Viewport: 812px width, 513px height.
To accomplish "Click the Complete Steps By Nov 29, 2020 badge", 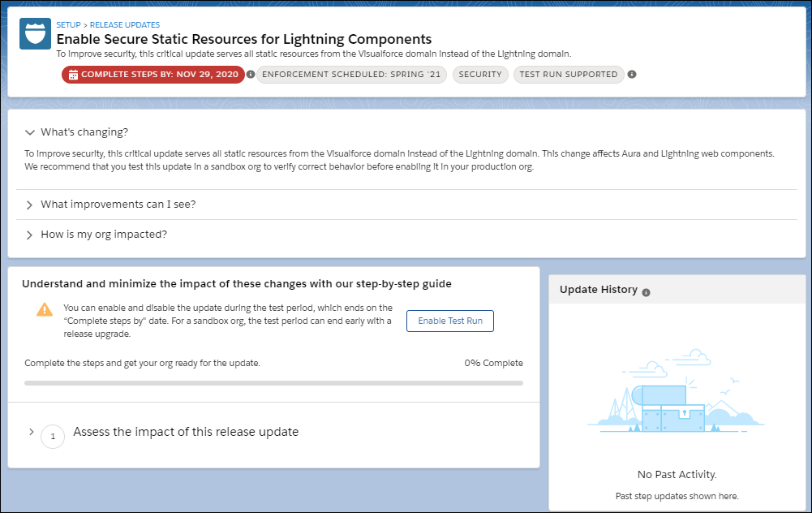I will (x=153, y=75).
